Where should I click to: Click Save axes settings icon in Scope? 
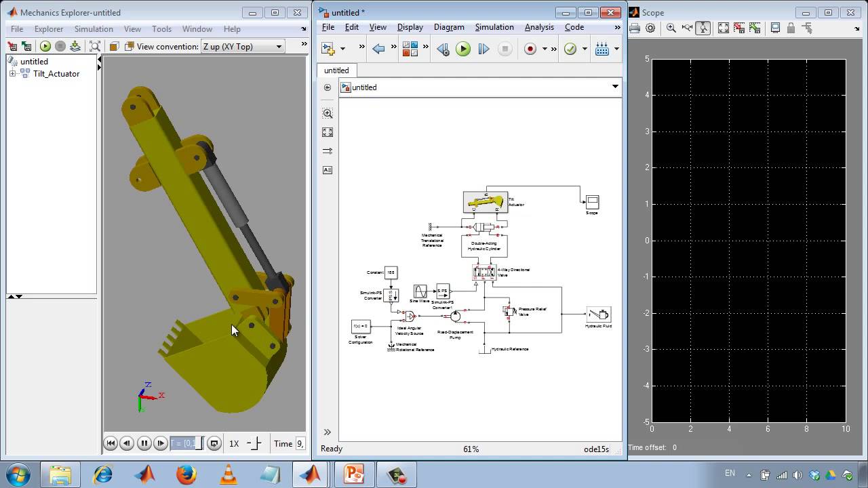(739, 28)
